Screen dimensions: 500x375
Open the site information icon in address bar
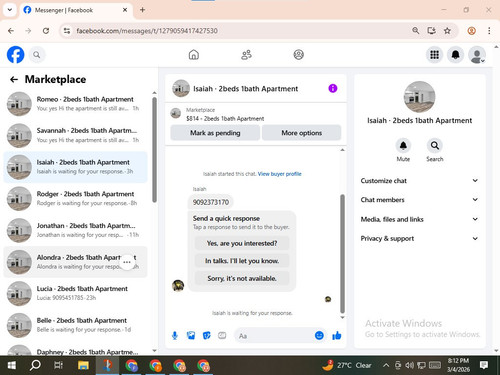point(67,31)
